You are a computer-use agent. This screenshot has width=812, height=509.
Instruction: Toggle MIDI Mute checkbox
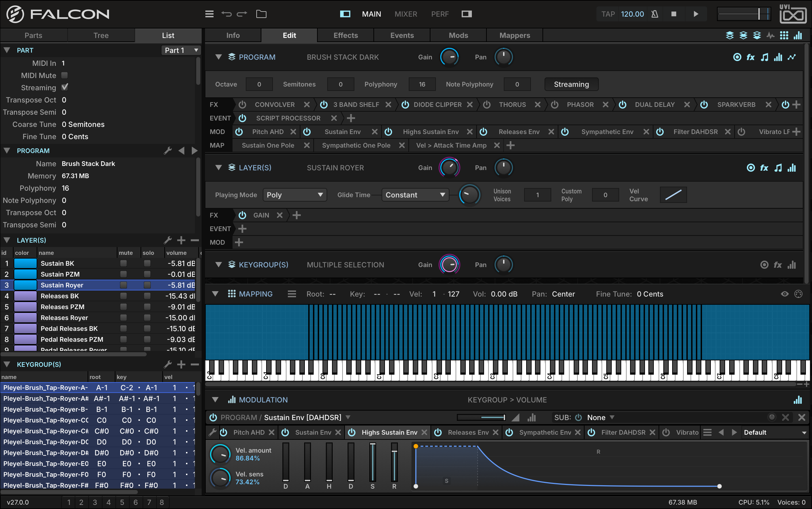(x=64, y=75)
